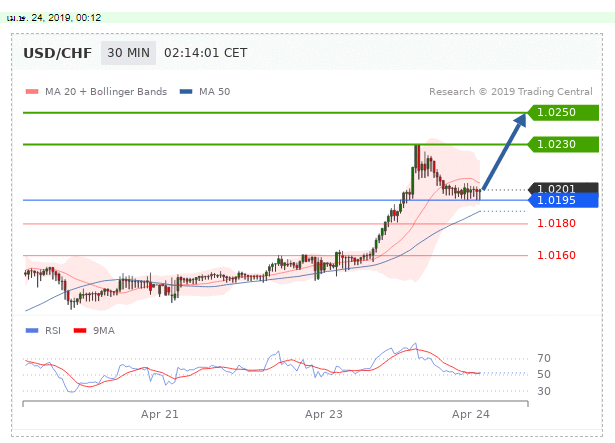This screenshot has height=443, width=615.
Task: Click the Apr 24 date axis label
Action: 471,414
